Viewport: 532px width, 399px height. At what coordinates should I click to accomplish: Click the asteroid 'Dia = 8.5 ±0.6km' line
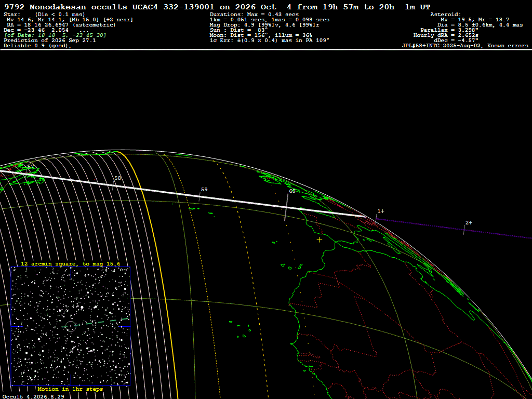480,25
